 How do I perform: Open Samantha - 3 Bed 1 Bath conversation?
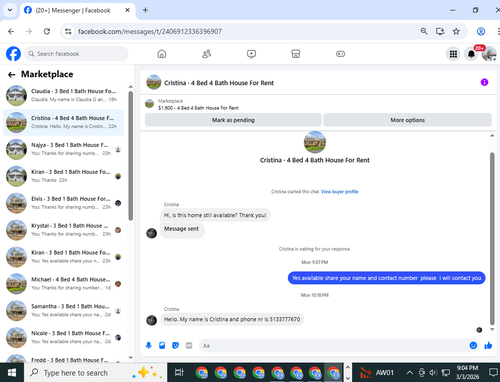63,311
